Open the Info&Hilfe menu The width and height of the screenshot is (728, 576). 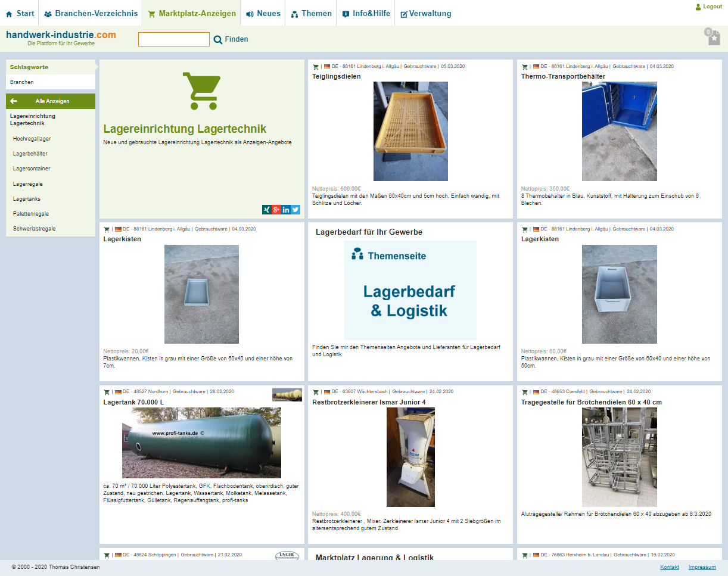tap(366, 13)
